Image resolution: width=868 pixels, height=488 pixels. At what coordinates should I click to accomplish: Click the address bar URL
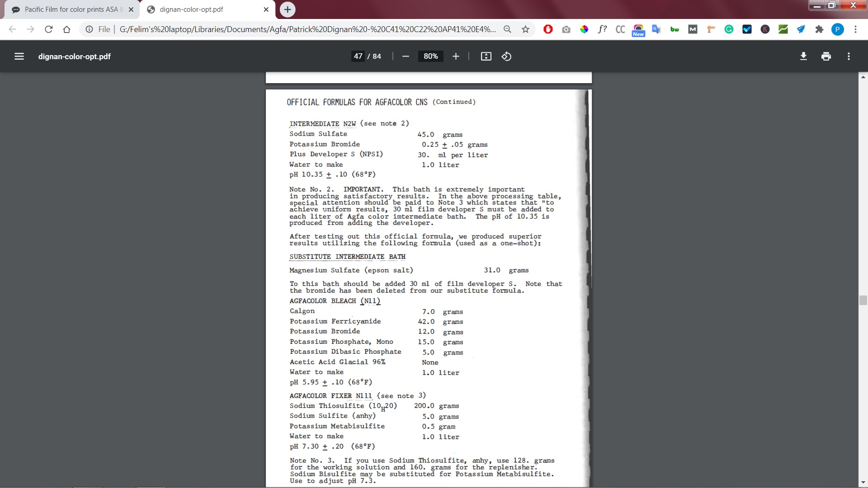tap(307, 29)
